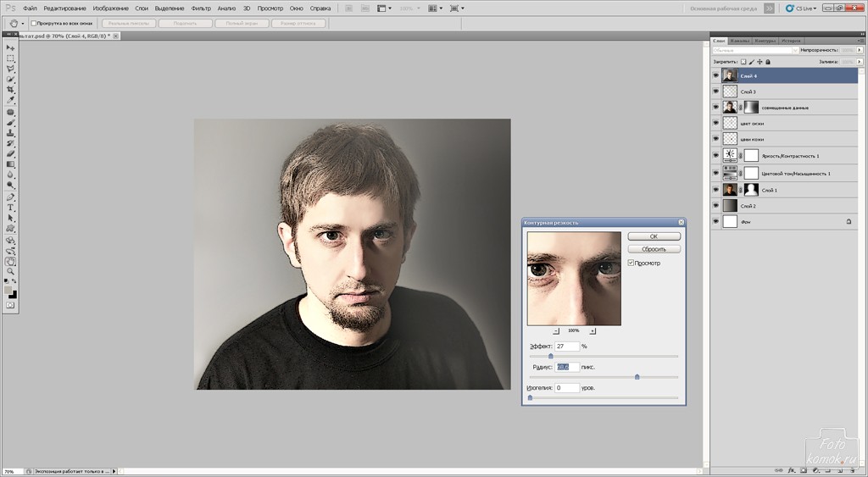
Task: Select the Rectangular Marquee tool
Action: coord(11,58)
